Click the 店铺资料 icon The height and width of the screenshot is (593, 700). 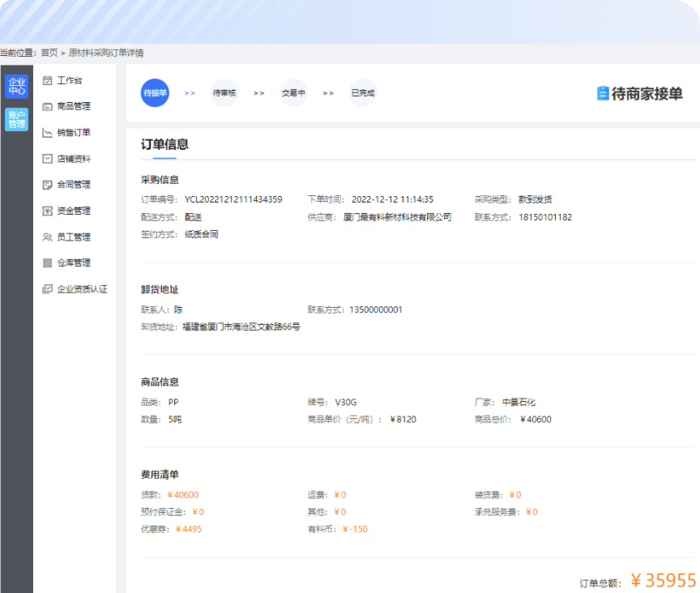coord(47,159)
